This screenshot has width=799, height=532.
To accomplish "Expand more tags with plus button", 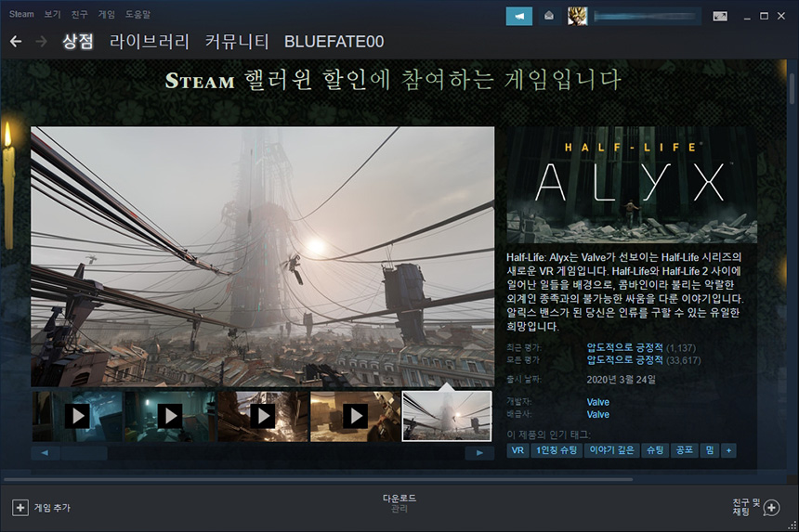I will coord(728,450).
